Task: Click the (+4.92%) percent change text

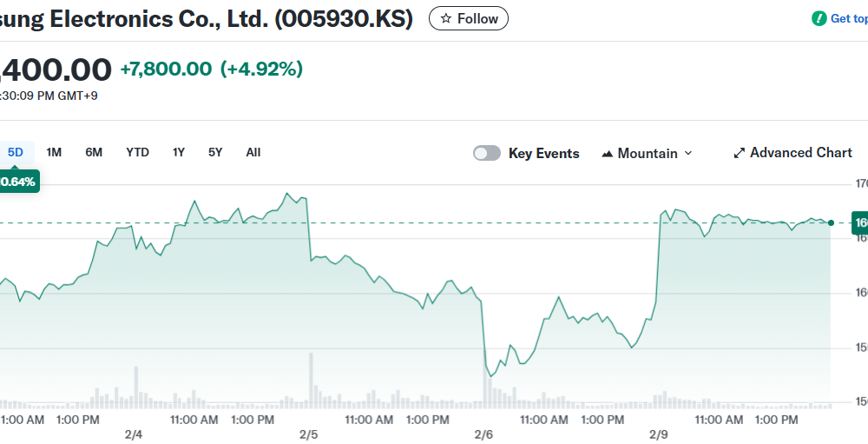Action: (262, 70)
